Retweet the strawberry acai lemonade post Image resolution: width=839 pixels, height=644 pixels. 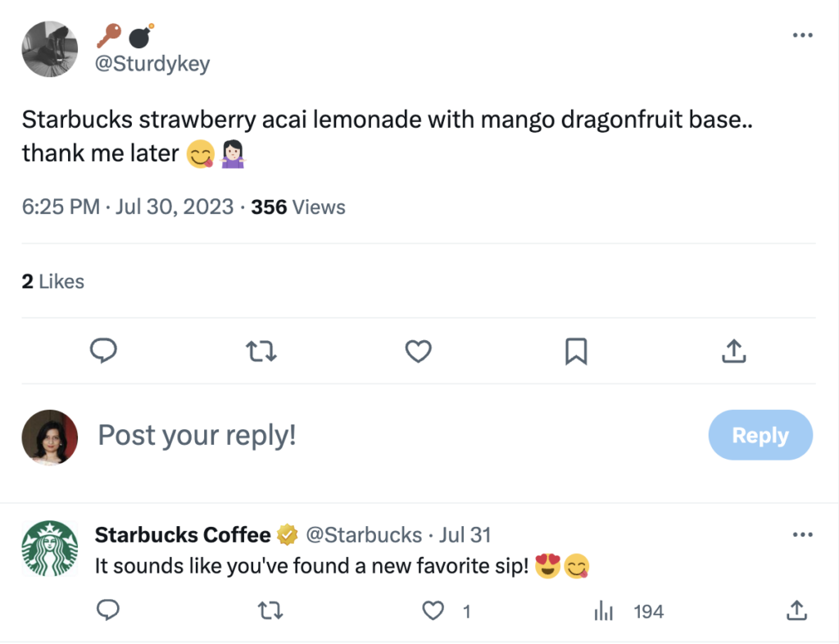261,351
